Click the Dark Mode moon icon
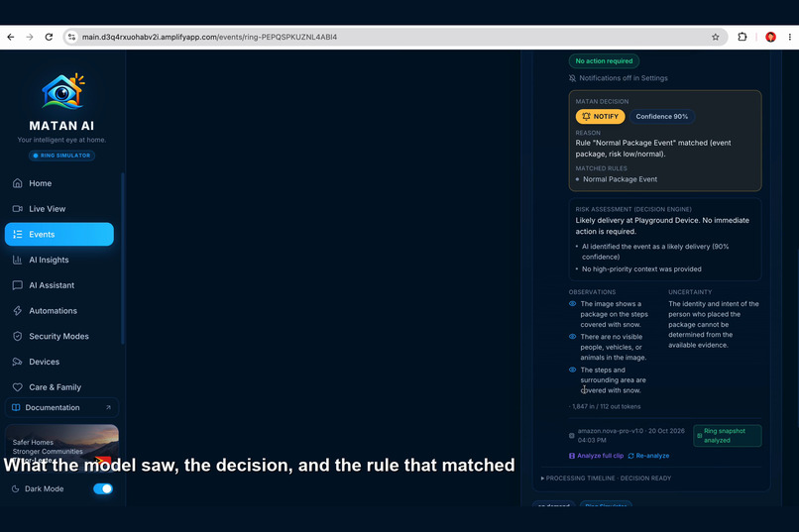Image resolution: width=799 pixels, height=532 pixels. (15, 488)
